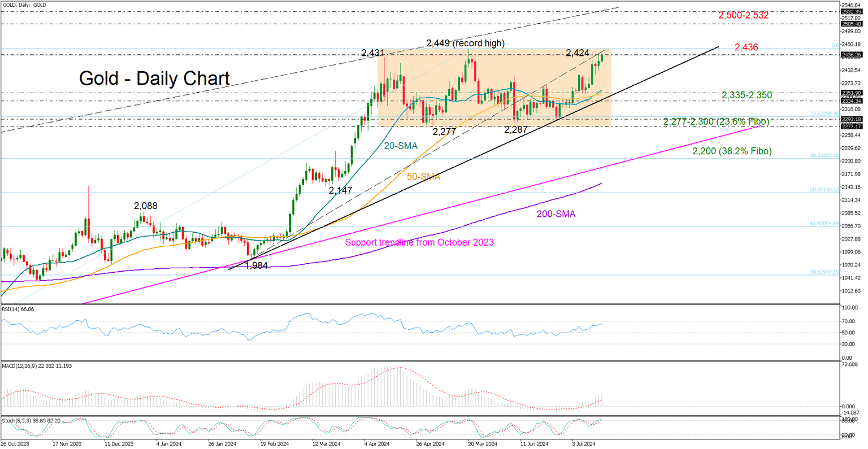Select the '2,449 (record high)' annotation
The width and height of the screenshot is (868, 449).
[465, 43]
